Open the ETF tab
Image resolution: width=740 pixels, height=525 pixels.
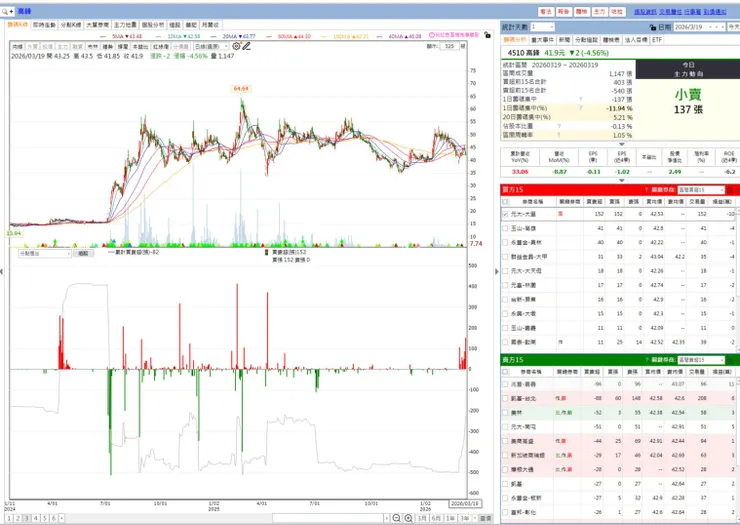[x=657, y=40]
